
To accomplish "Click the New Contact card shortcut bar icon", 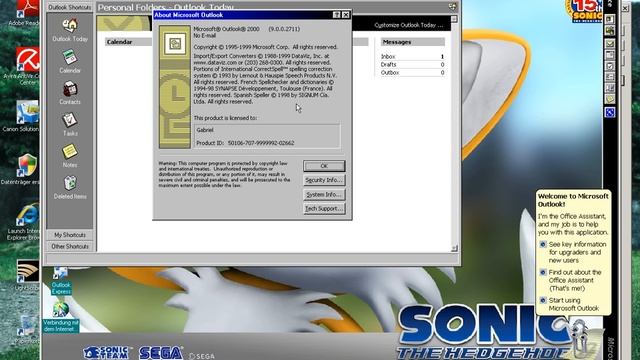I will click(610, 77).
